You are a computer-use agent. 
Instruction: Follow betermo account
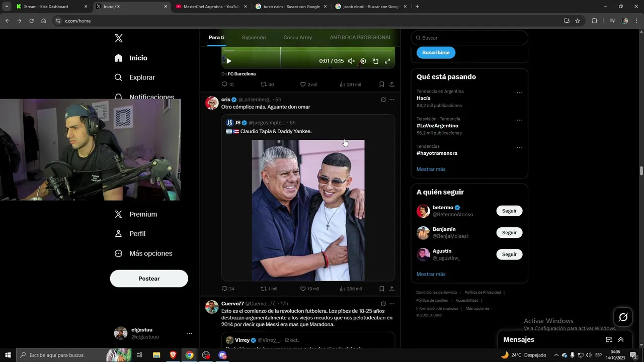[509, 211]
